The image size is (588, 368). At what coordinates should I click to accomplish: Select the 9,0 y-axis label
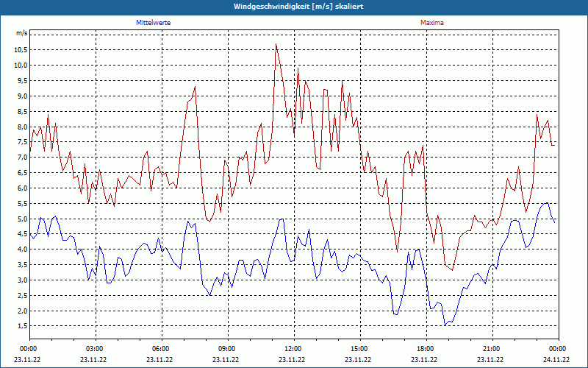click(x=22, y=96)
